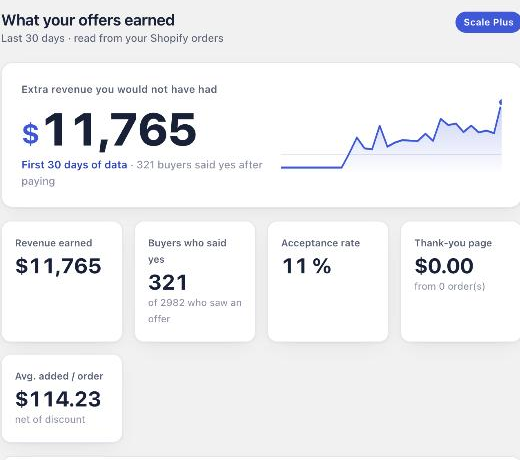The width and height of the screenshot is (520, 460).
Task: Click the $114.23 average value
Action: (58, 399)
